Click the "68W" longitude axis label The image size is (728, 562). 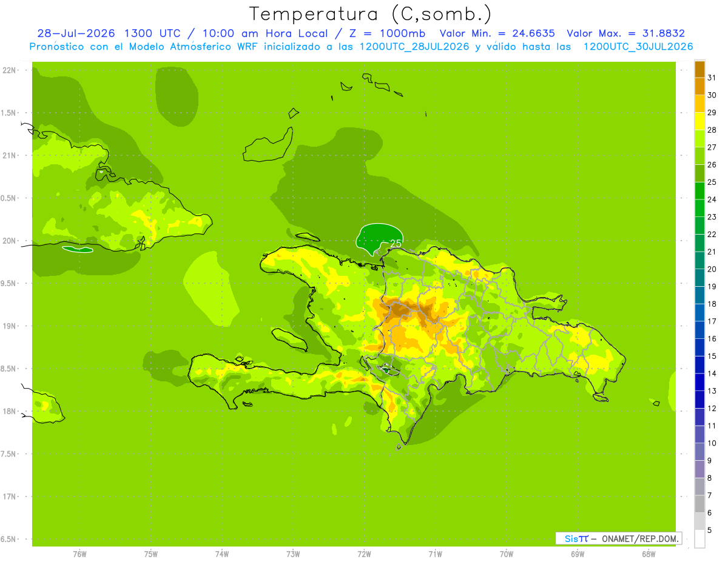(x=649, y=554)
